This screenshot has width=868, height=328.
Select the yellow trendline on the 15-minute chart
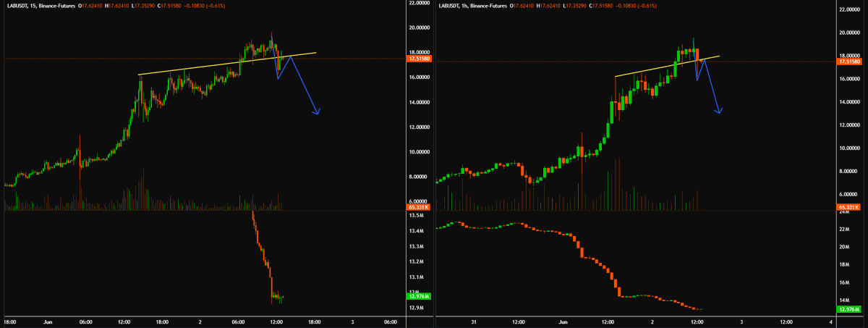227,64
